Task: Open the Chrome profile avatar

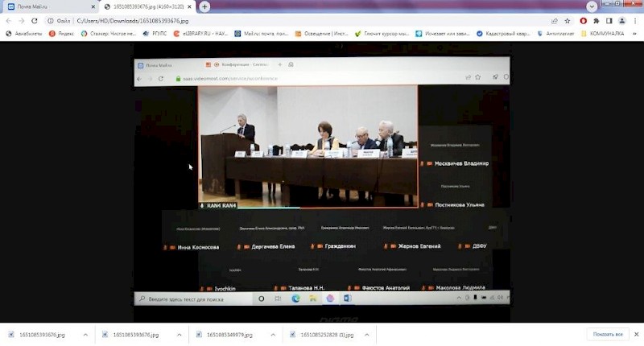Action: (x=622, y=20)
